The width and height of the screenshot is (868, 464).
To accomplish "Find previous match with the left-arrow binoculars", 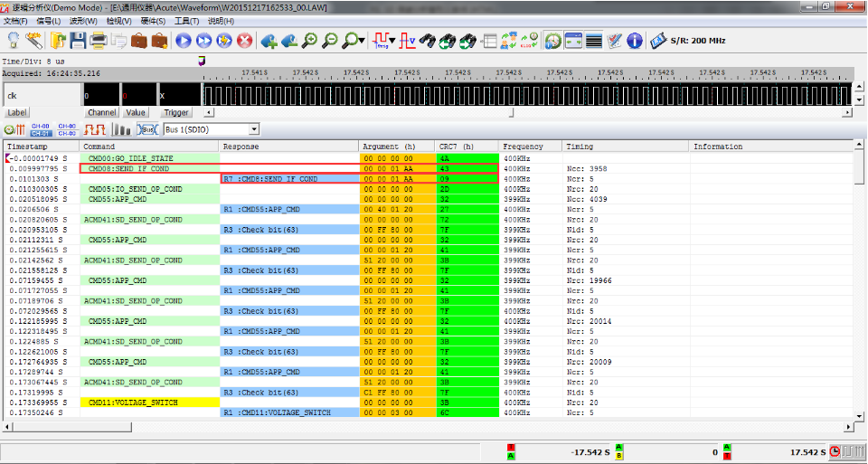I will (x=448, y=41).
